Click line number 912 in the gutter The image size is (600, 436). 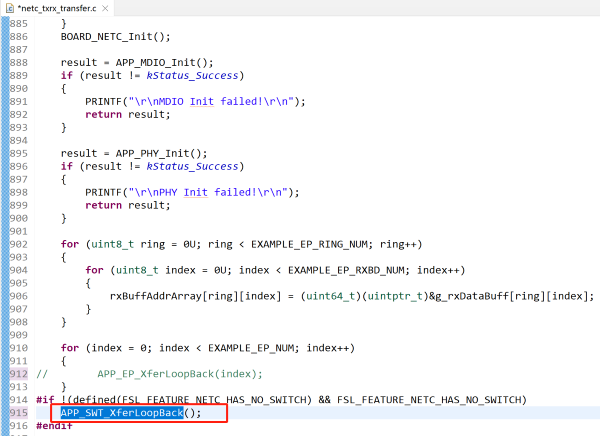tap(19, 374)
